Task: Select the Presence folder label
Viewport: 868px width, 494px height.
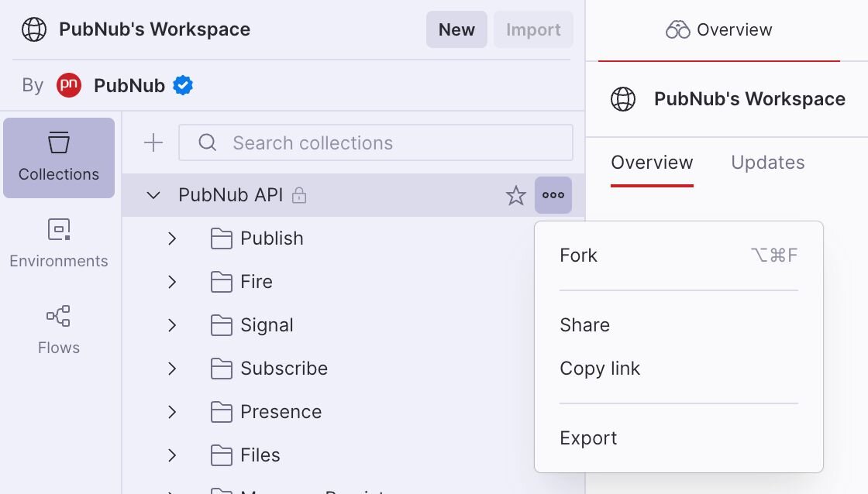Action: click(281, 412)
